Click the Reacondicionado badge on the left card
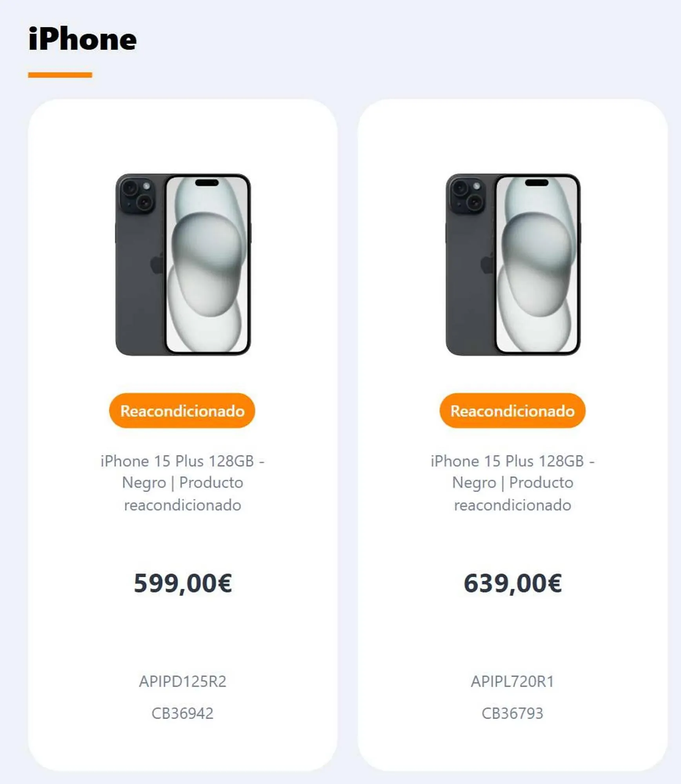This screenshot has width=681, height=784. (x=182, y=410)
